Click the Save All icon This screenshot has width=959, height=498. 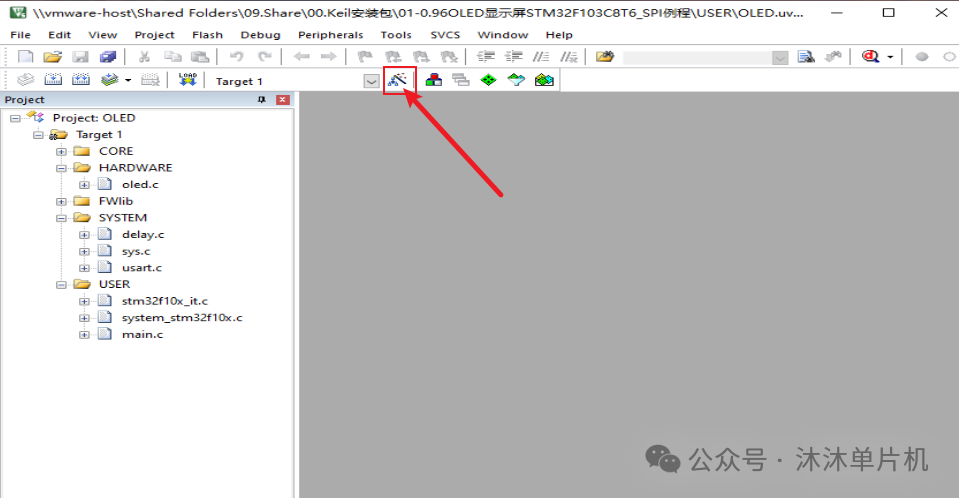[108, 57]
